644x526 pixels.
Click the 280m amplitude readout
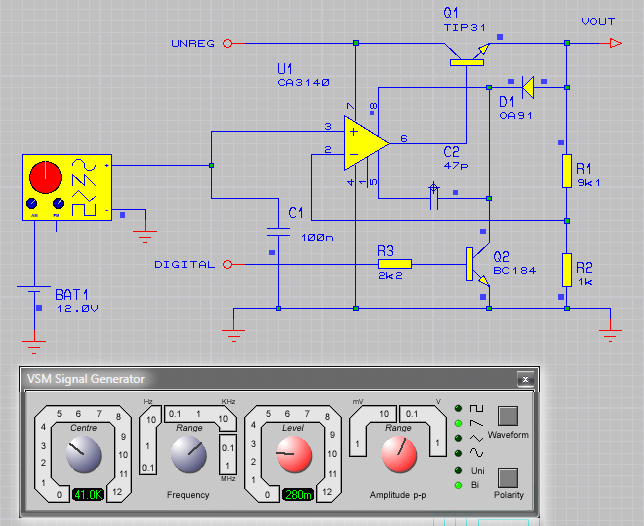tap(298, 494)
